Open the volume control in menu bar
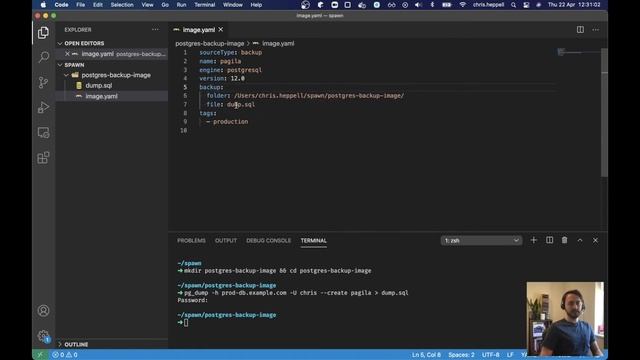Screen dimensions: 640x360 (x=418, y=5)
